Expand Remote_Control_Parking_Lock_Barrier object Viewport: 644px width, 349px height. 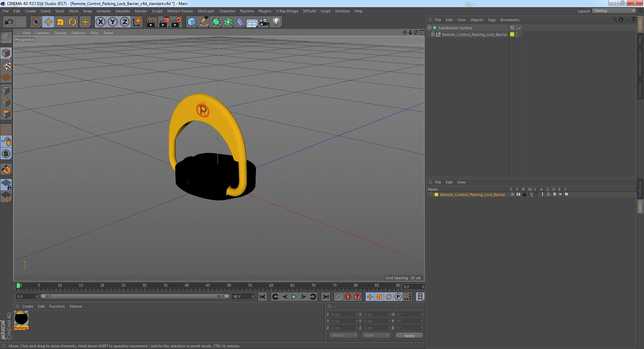[x=433, y=34]
